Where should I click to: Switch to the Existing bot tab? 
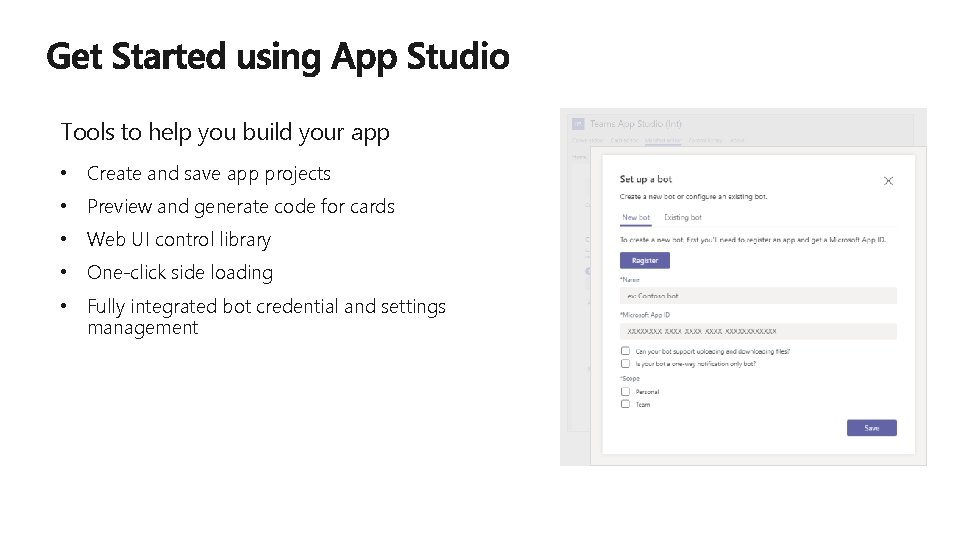coord(682,217)
